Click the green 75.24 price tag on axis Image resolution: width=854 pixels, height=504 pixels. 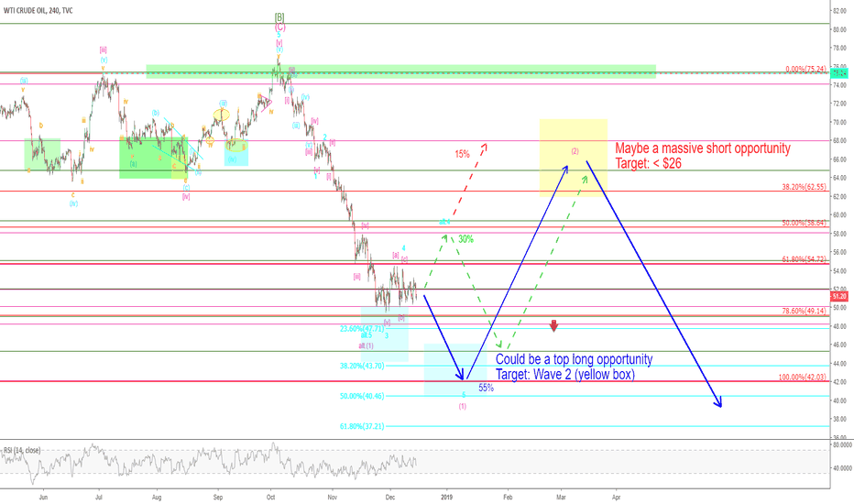839,72
